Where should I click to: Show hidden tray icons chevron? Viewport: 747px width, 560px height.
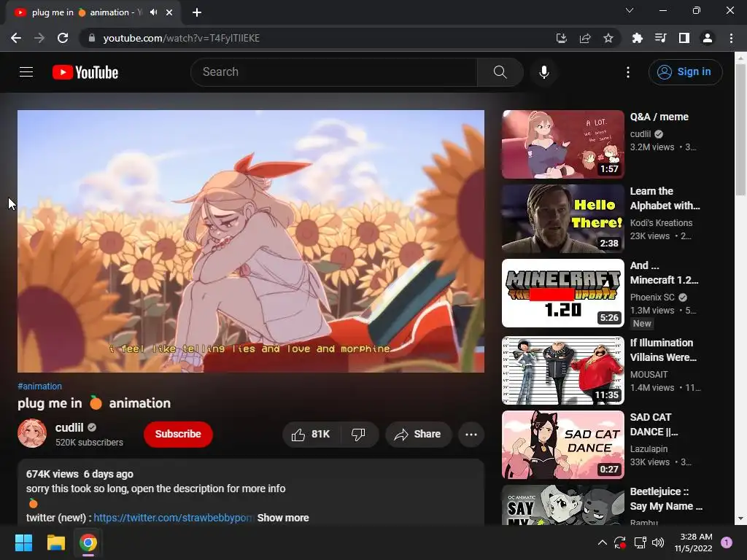602,542
